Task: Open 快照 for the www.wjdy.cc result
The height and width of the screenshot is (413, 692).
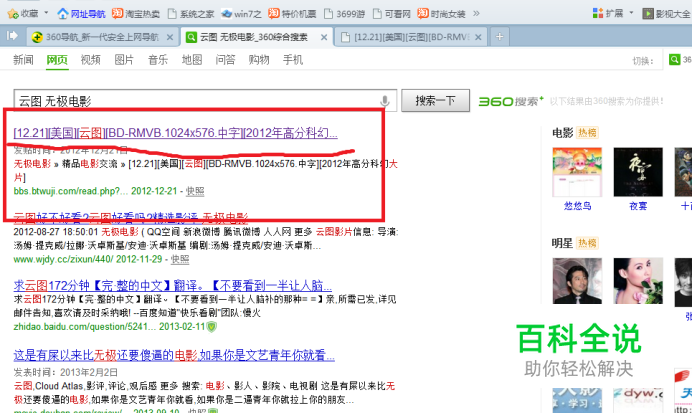Action: (x=180, y=259)
